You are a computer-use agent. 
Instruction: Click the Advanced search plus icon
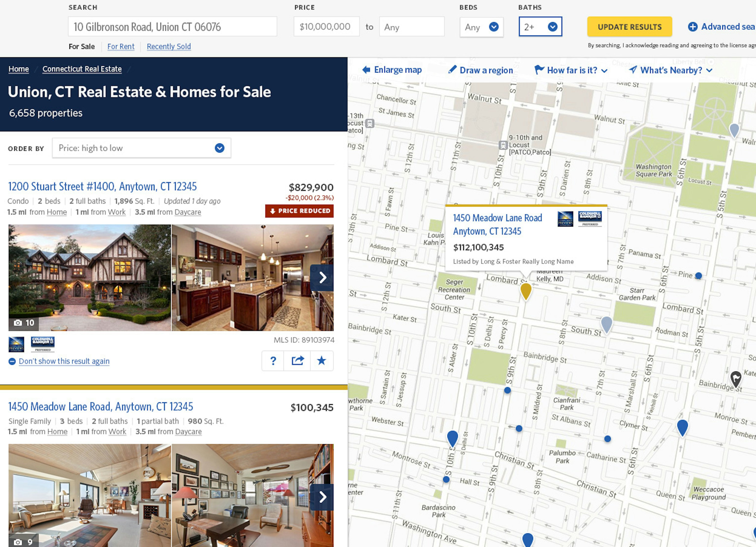pos(693,27)
